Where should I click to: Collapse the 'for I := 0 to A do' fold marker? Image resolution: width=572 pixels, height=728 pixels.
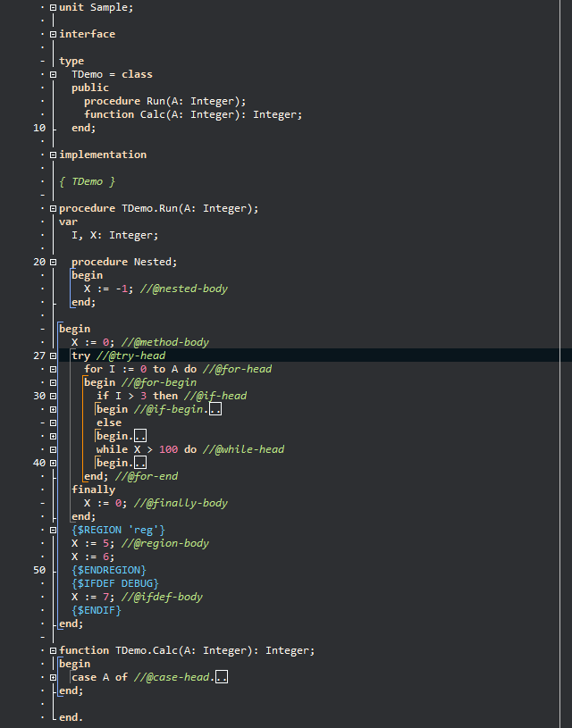coord(53,369)
